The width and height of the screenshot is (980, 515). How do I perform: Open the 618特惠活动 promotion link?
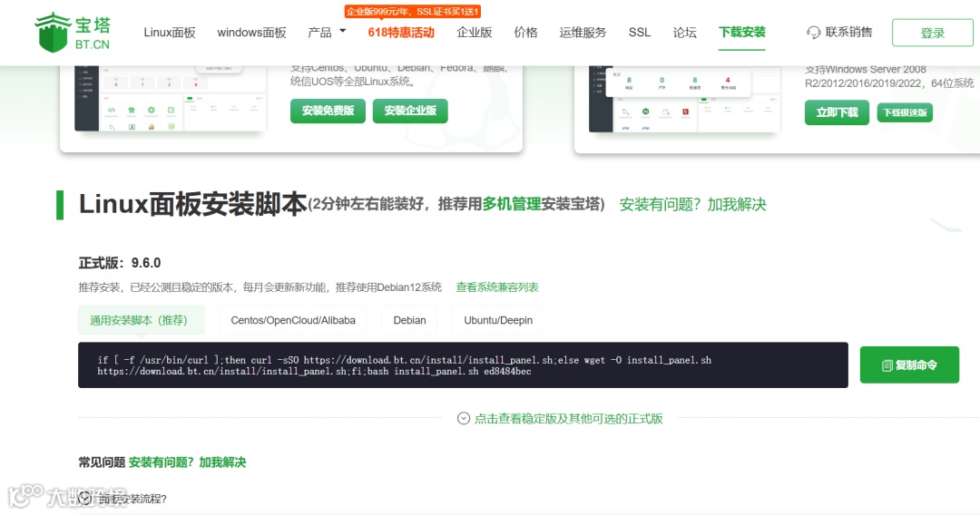401,33
